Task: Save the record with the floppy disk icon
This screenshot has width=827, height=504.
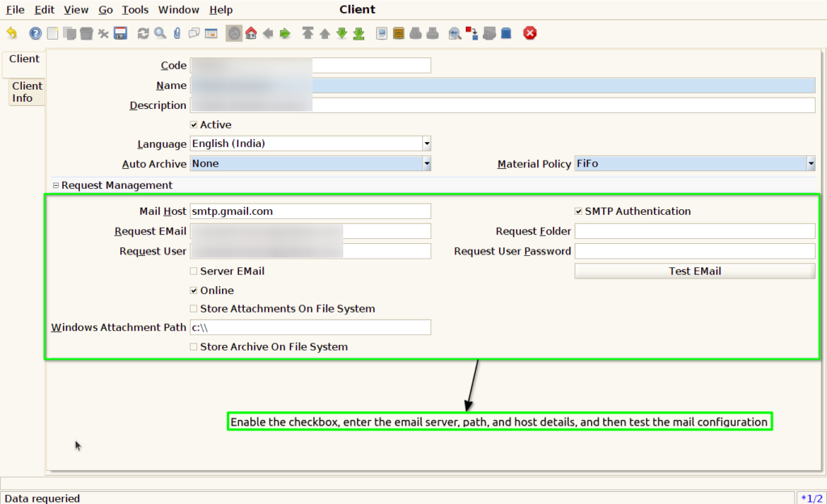Action: [120, 33]
